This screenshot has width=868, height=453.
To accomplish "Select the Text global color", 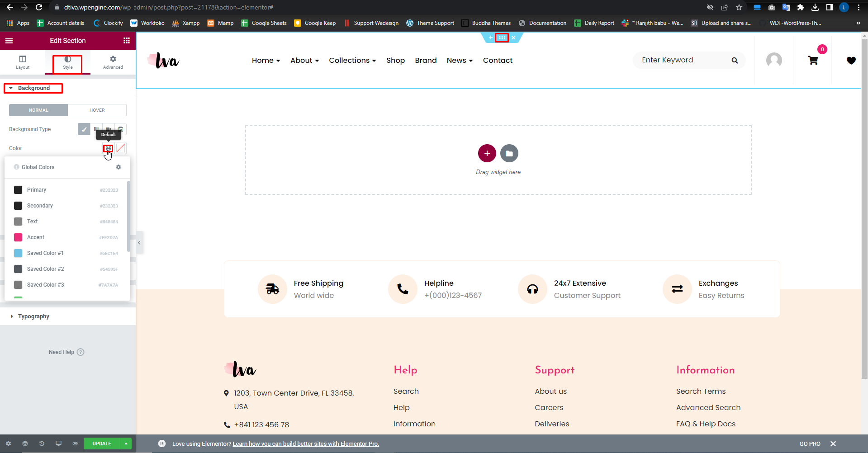I will coord(66,222).
